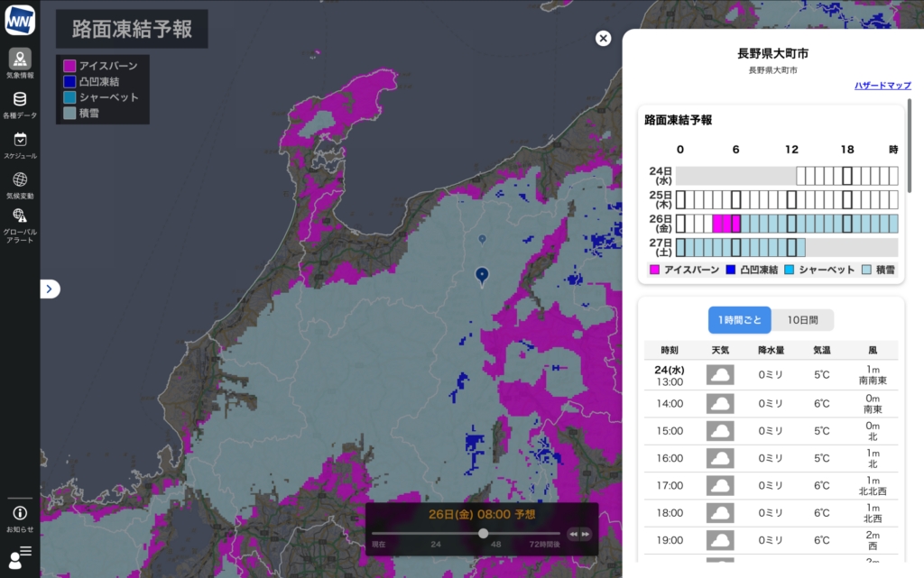The height and width of the screenshot is (578, 924).
Task: Step the forecast time forward
Action: coord(586,534)
